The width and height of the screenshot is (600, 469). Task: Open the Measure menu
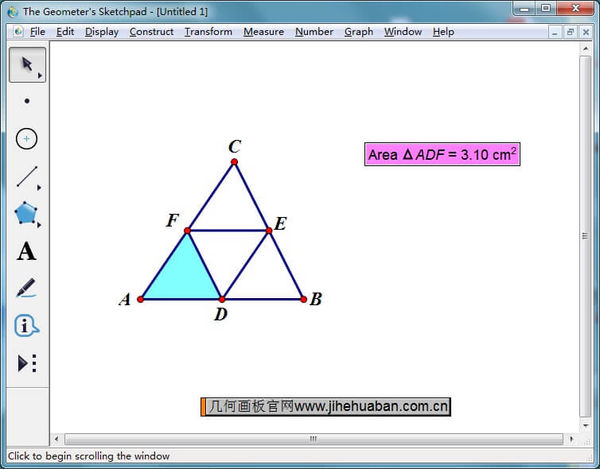[264, 32]
